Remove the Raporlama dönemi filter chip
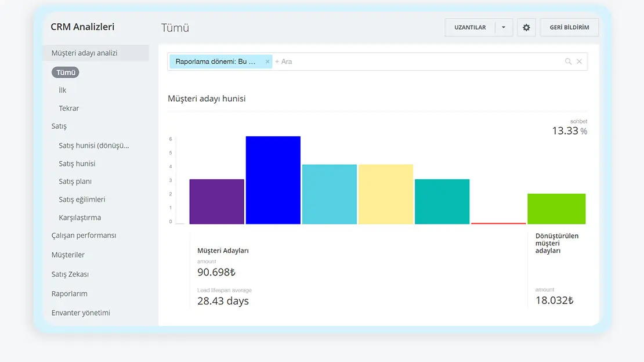 click(267, 61)
